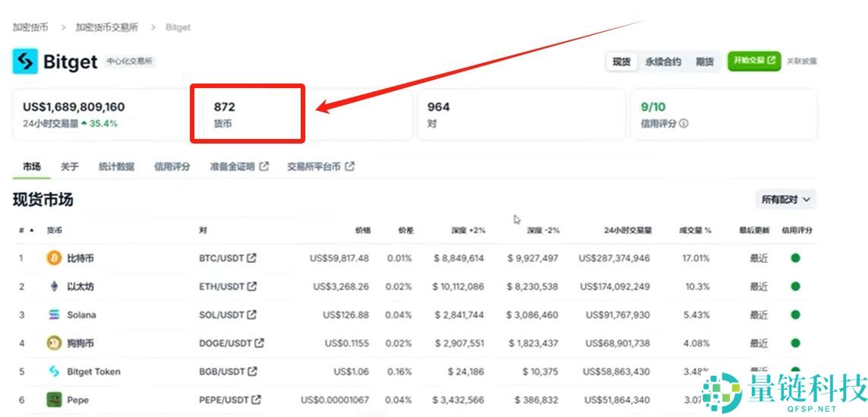Click the US$59,817.48 price cell
Image resolution: width=868 pixels, height=417 pixels.
[339, 258]
